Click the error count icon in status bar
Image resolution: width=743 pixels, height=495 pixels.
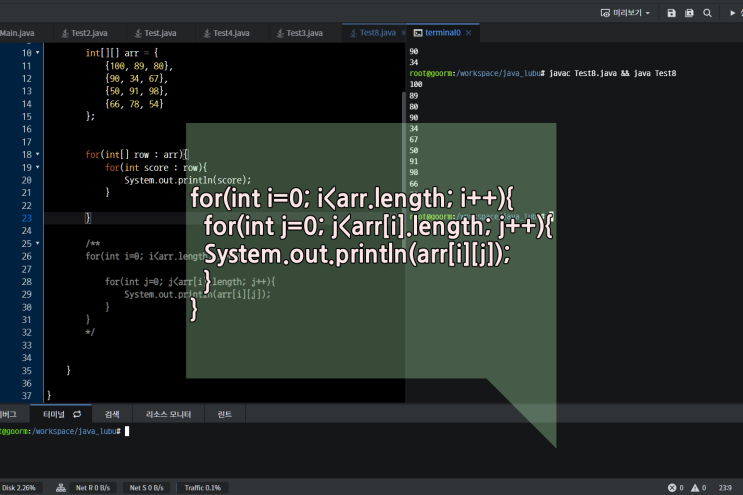click(x=672, y=488)
